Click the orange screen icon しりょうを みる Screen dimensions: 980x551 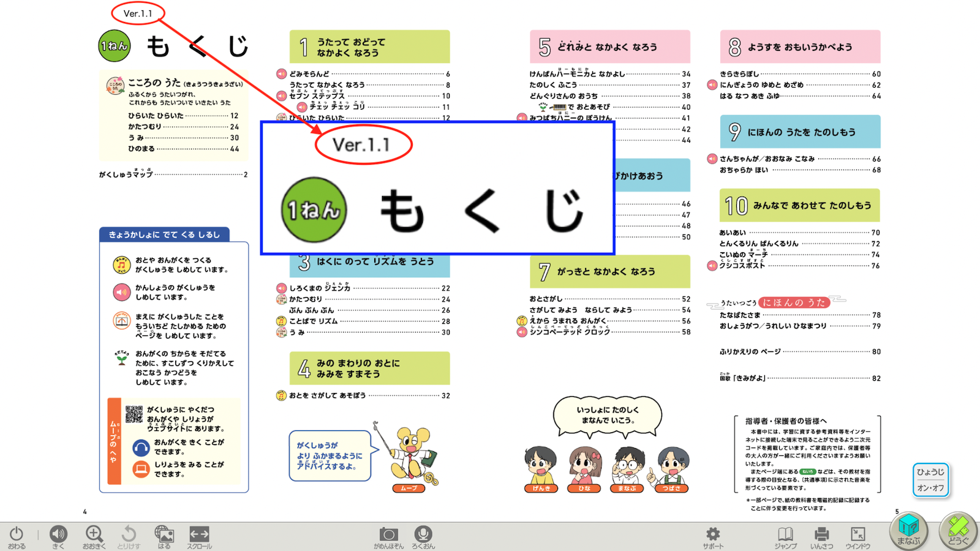[141, 470]
